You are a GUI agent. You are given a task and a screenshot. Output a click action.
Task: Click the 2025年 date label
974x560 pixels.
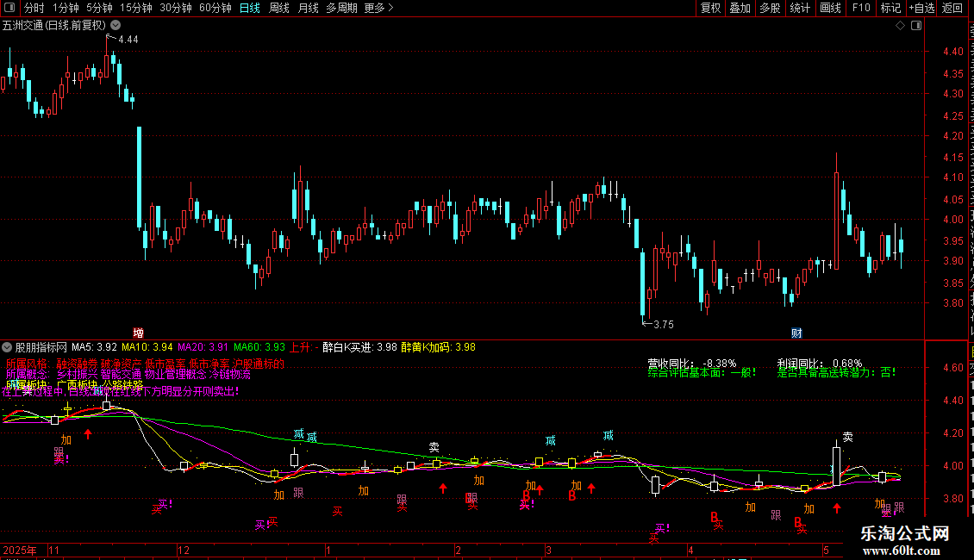[x=19, y=550]
